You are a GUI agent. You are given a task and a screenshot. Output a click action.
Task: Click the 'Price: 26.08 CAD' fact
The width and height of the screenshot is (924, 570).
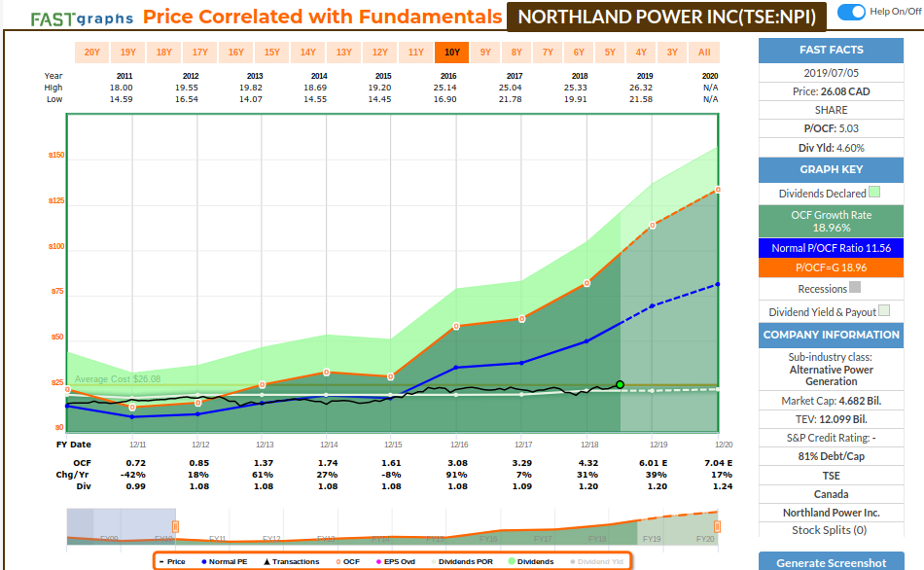[831, 91]
